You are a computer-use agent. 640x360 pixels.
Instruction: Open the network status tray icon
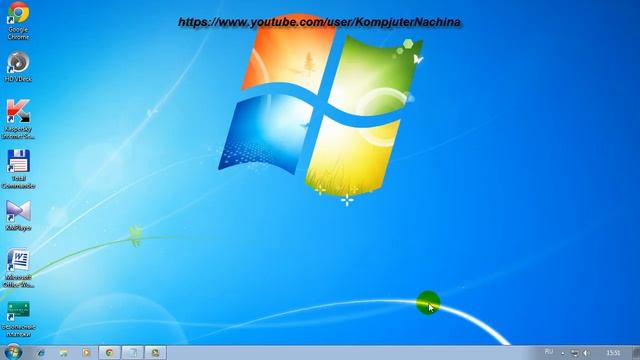[x=575, y=353]
